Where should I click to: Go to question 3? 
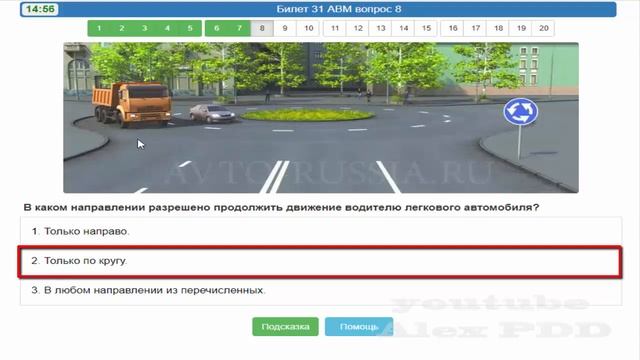pos(144,28)
